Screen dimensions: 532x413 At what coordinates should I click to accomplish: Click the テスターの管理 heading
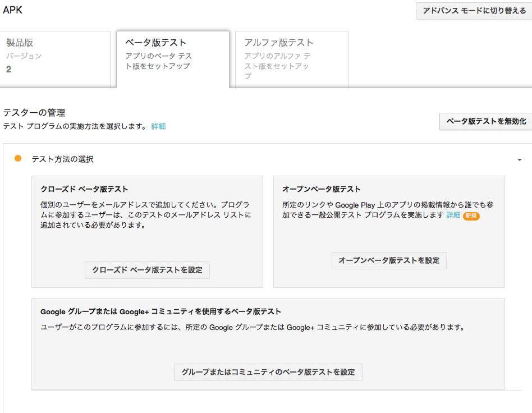click(x=34, y=113)
